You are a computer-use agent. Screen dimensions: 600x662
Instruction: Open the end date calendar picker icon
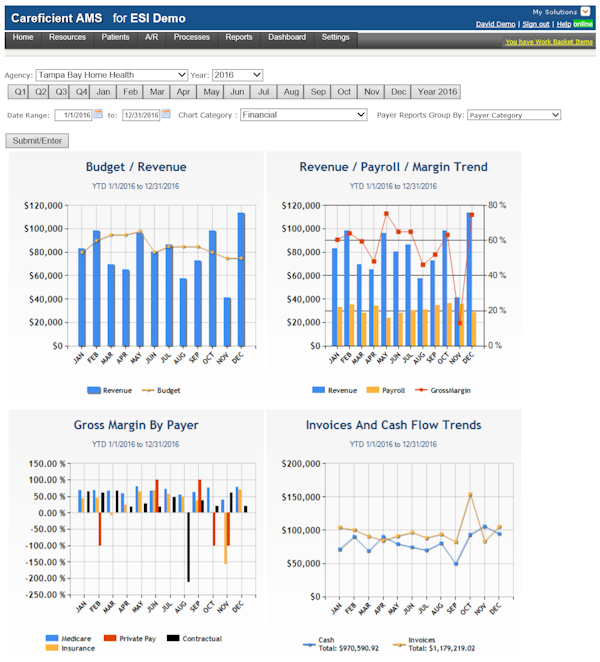click(x=166, y=114)
